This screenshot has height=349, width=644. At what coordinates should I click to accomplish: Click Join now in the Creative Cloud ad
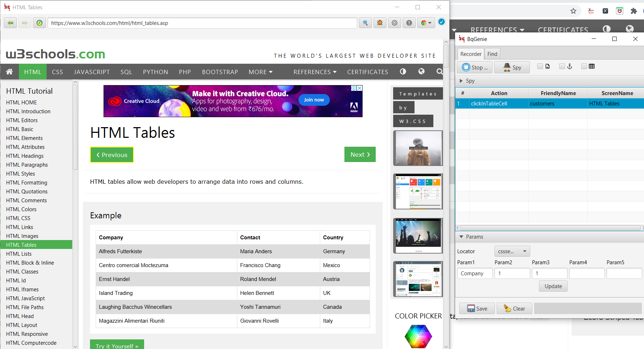[314, 100]
